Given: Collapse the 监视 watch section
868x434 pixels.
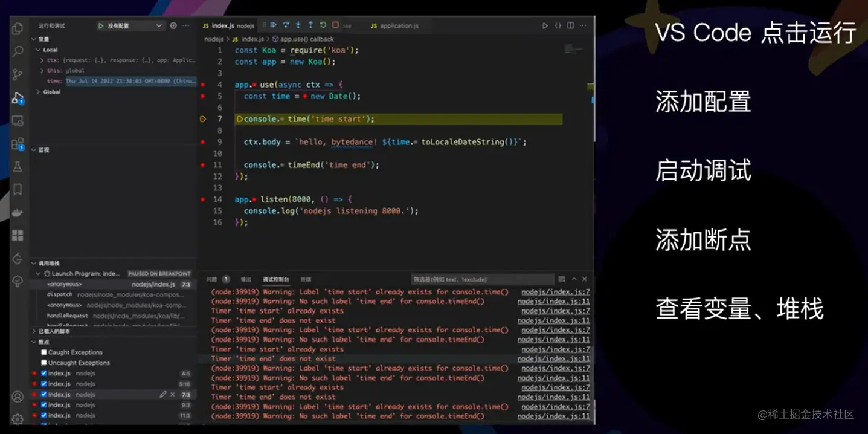Looking at the screenshot, I should click(34, 150).
